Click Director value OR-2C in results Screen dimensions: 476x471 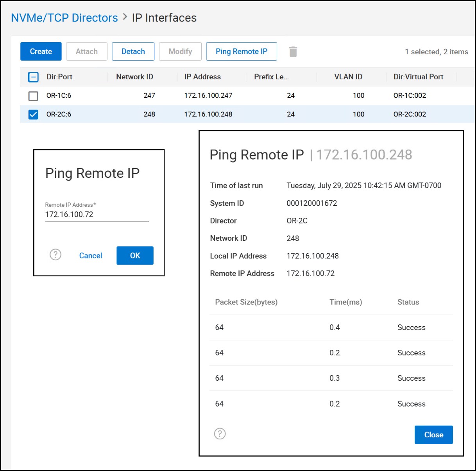pos(297,221)
